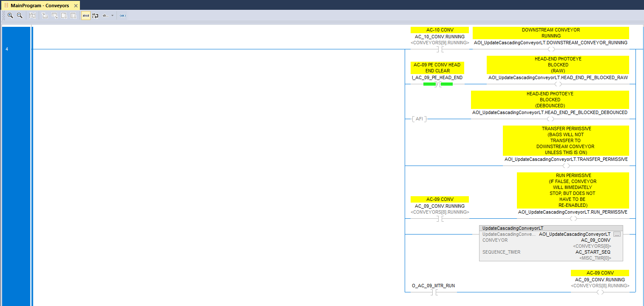Image resolution: width=644 pixels, height=306 pixels.
Task: Click the lined-page trash can icon
Action: click(x=73, y=15)
